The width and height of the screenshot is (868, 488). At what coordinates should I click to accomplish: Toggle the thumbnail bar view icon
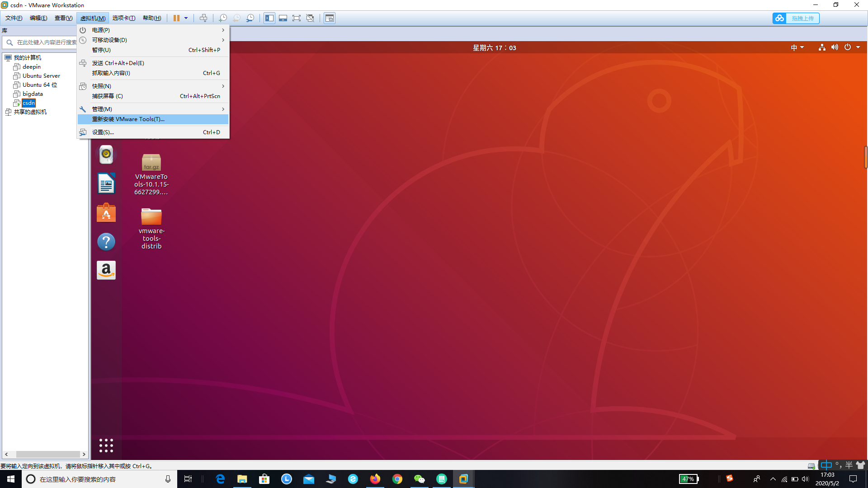pos(283,18)
